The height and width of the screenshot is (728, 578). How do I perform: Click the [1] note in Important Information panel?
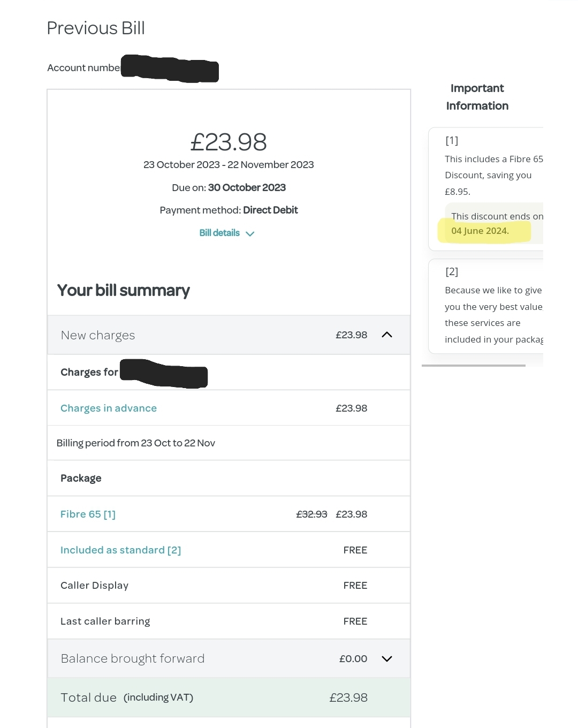452,140
